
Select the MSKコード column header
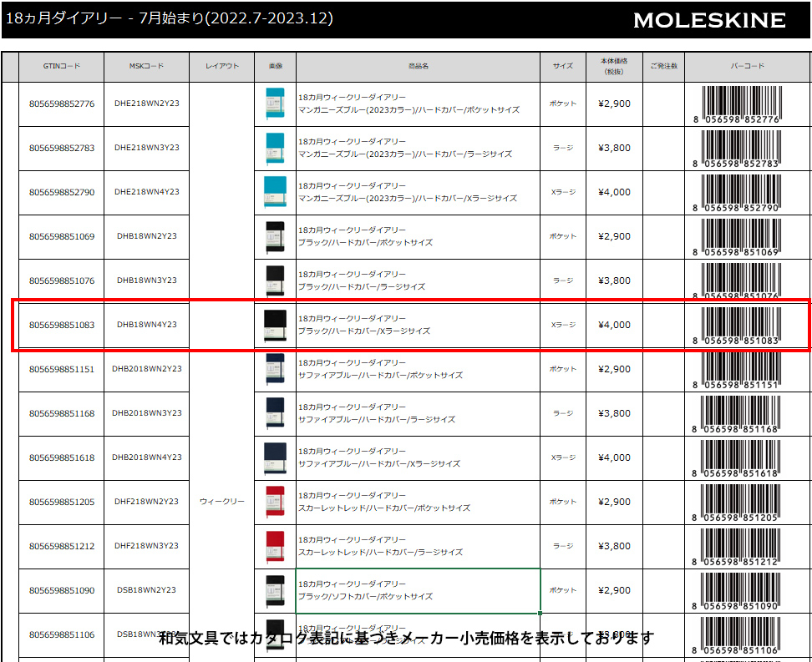pos(146,66)
